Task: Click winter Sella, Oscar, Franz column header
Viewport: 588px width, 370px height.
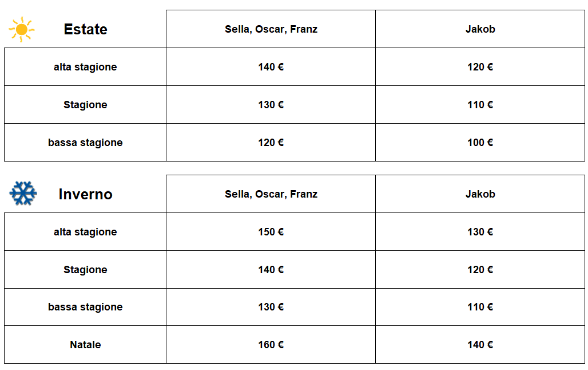Action: pos(271,194)
